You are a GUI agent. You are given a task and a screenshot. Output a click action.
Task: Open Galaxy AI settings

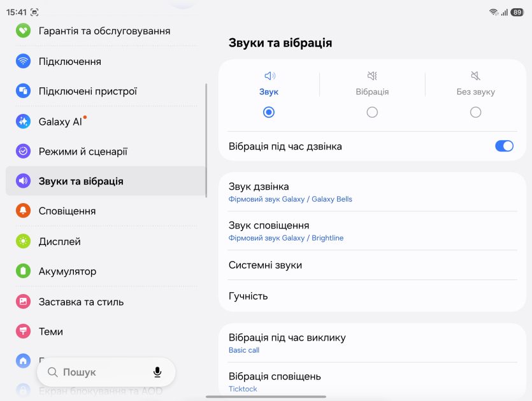(106, 122)
